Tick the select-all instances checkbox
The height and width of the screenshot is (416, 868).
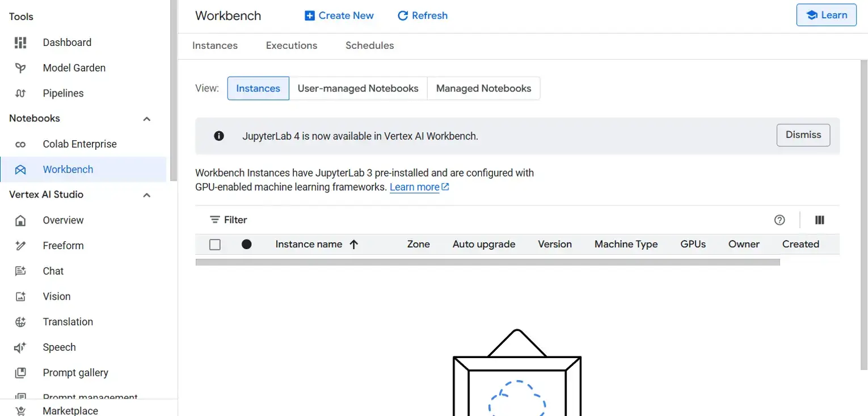tap(215, 245)
